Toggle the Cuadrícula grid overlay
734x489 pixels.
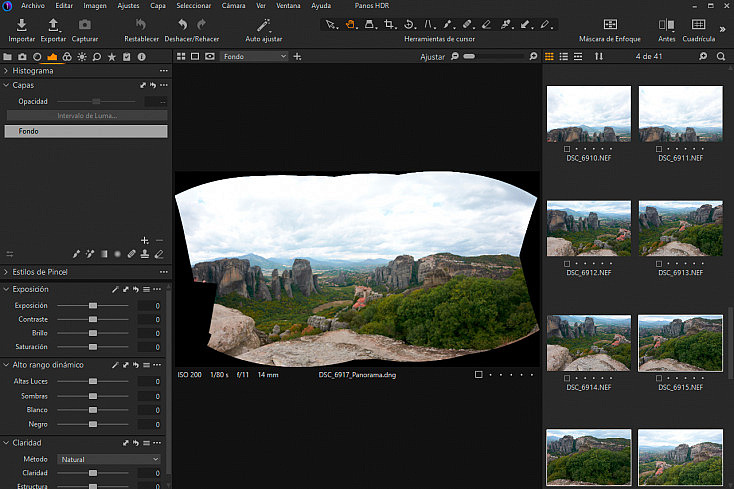698,24
